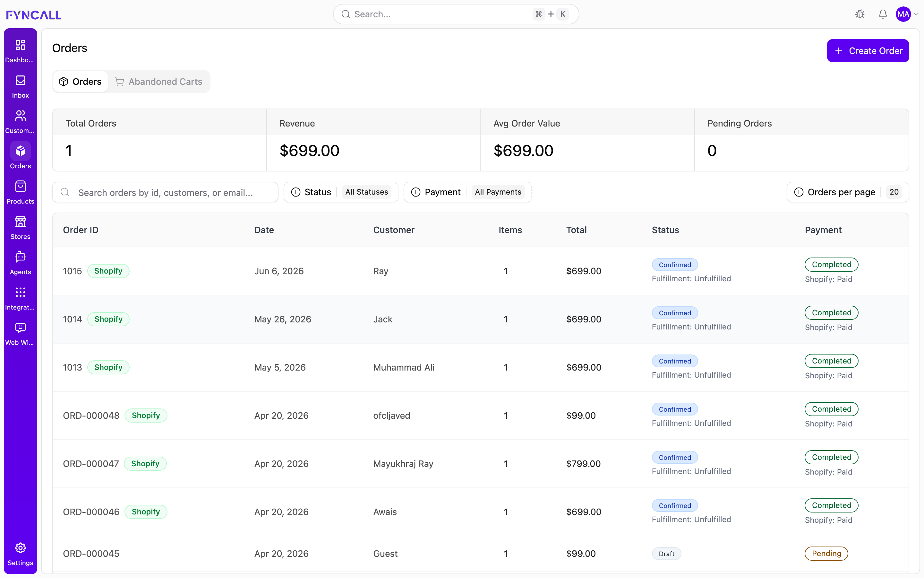Click customer name ofcljaved
This screenshot has height=578, width=924.
(x=391, y=416)
